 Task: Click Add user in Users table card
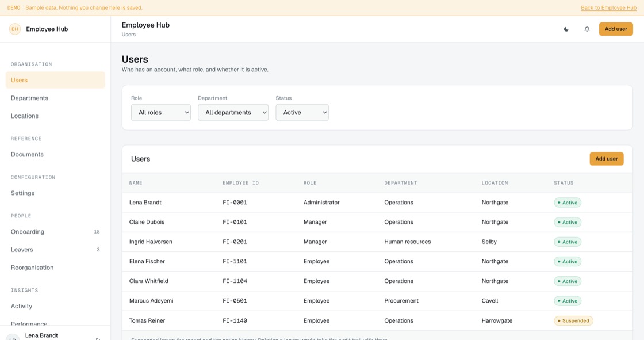(x=606, y=159)
